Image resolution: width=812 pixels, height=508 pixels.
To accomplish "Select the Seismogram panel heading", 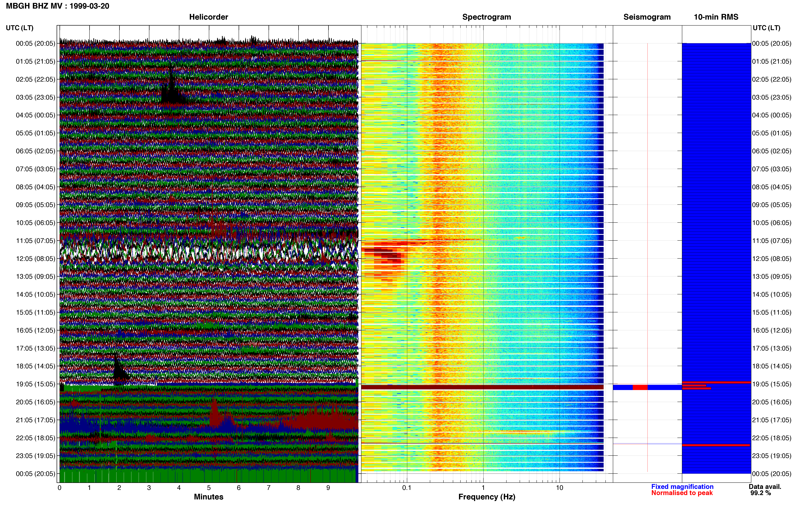I will [647, 17].
